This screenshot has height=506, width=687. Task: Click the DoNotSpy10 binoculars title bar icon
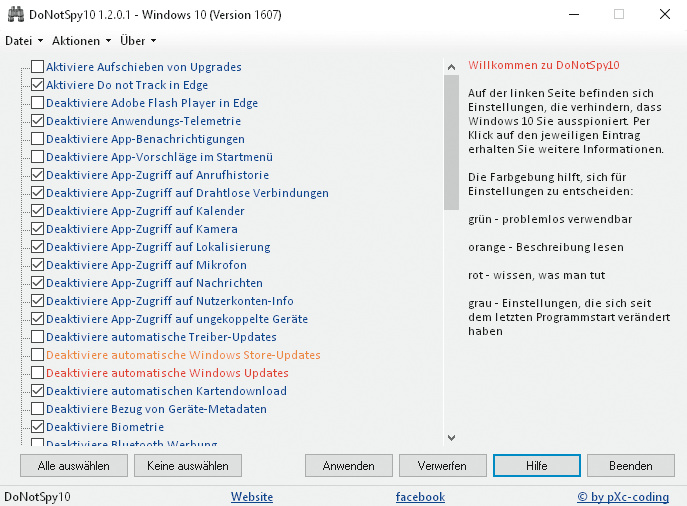pyautogui.click(x=14, y=15)
